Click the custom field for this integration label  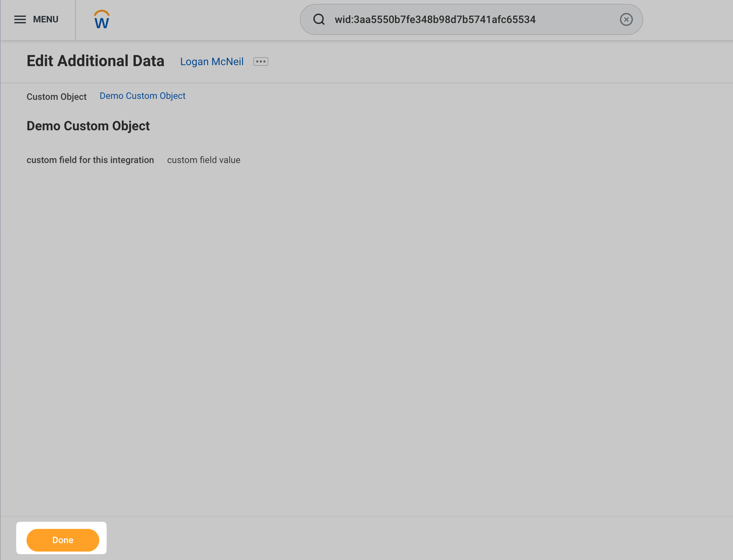click(90, 160)
